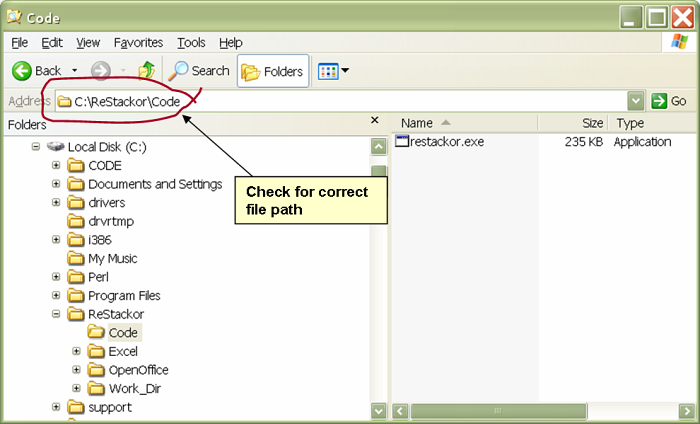The image size is (700, 424).
Task: Collapse the Local Disk (C:) node
Action: tap(36, 146)
